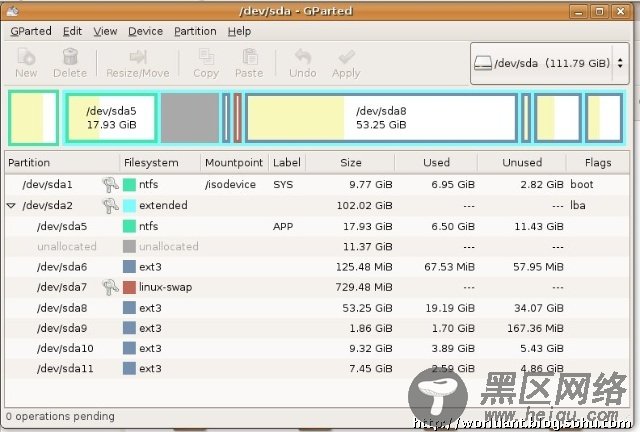Click the lba flag cell
Viewport: 640px width, 432px height.
578,205
